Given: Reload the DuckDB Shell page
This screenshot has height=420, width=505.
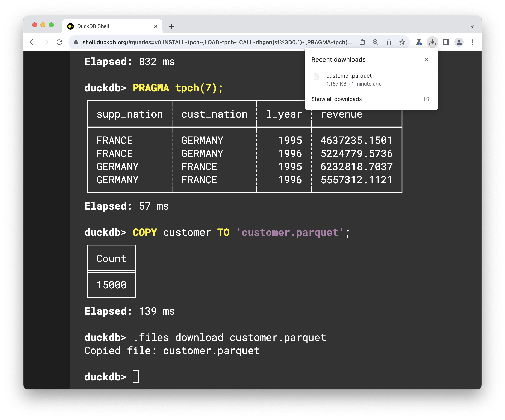Looking at the screenshot, I should (x=60, y=42).
